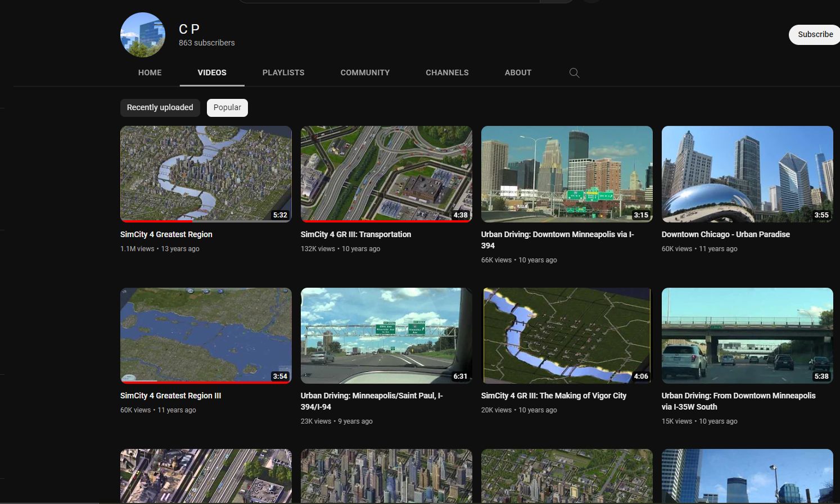Play the Downtown Chicago - Urban Paradise thumbnail
Image resolution: width=840 pixels, height=504 pixels.
click(x=747, y=174)
